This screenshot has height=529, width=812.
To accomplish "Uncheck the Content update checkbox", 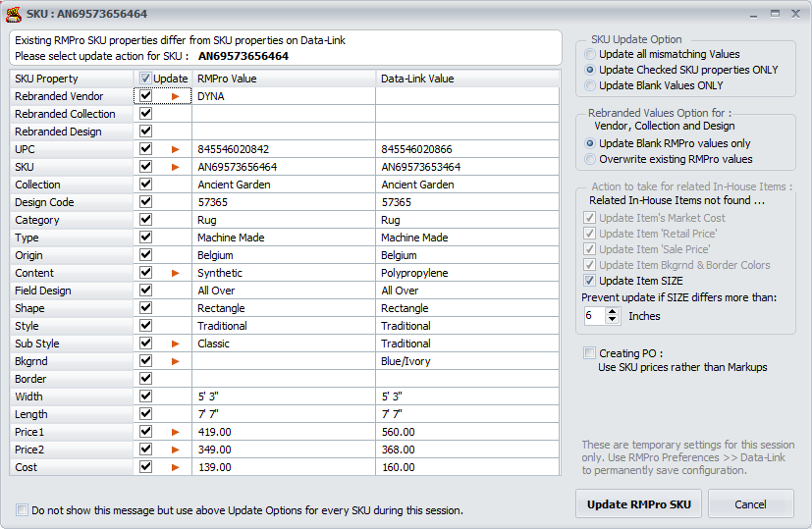I will tap(145, 272).
